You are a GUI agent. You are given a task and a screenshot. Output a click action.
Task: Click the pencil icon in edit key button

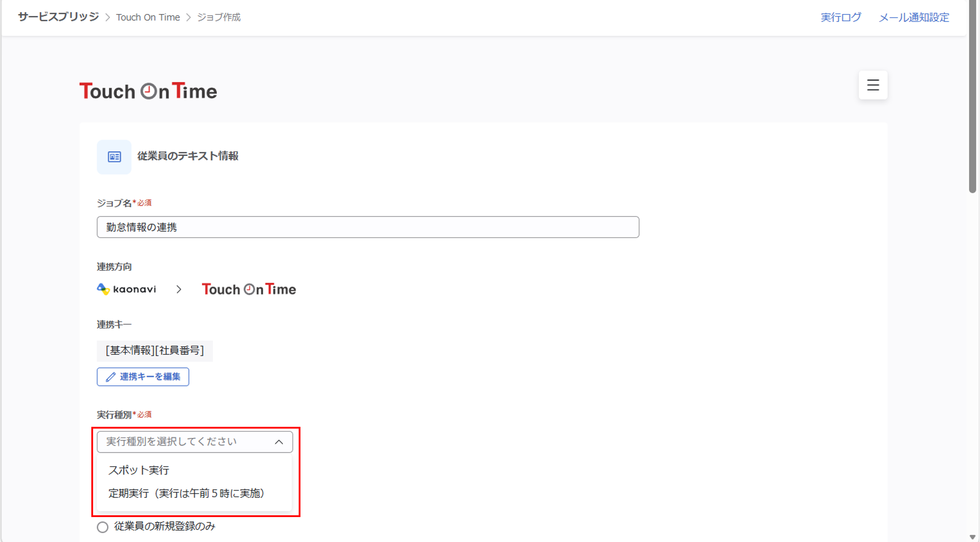point(110,377)
